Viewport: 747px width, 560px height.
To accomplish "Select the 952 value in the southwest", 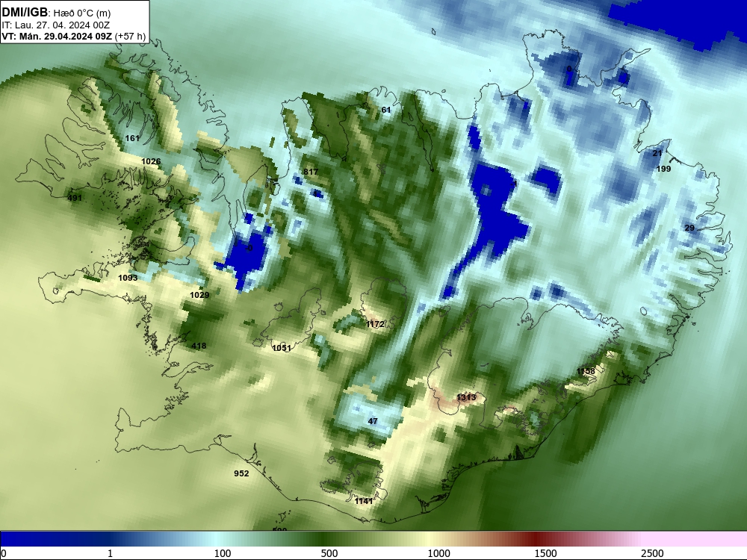I will click(241, 473).
